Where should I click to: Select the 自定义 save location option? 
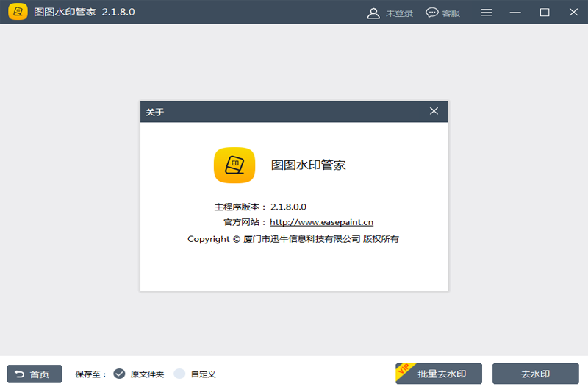[x=179, y=374]
